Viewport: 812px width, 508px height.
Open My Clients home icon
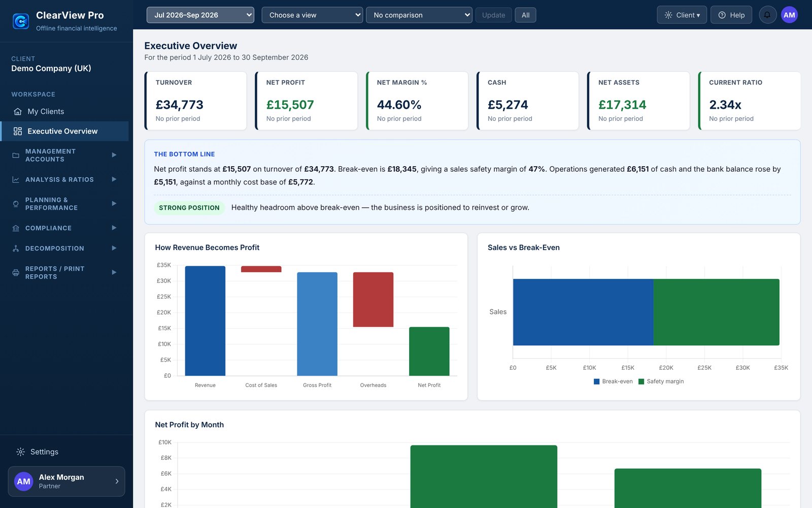[18, 111]
